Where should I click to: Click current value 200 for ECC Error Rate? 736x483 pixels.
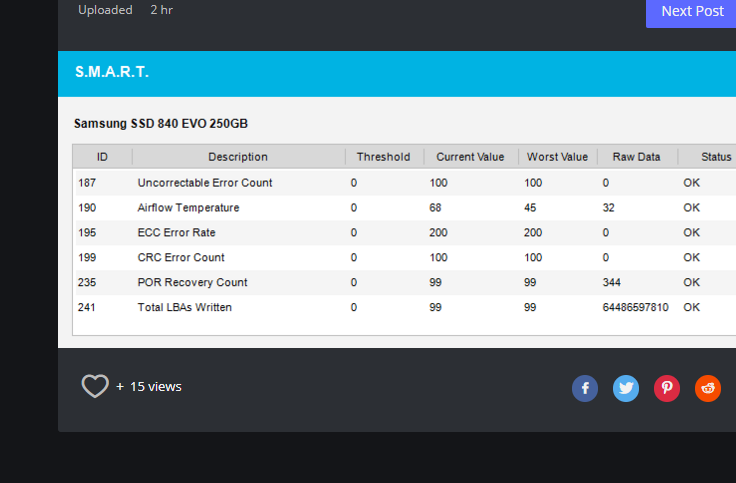pos(438,232)
